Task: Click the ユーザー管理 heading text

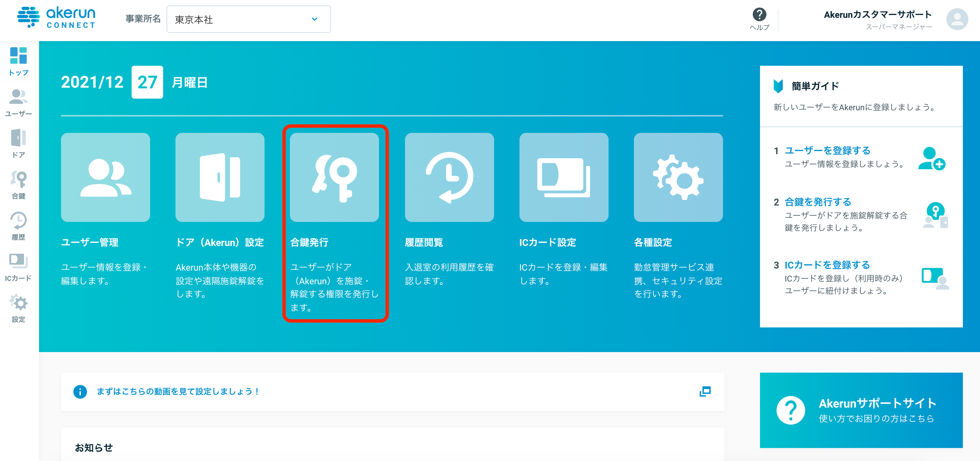Action: [90, 242]
